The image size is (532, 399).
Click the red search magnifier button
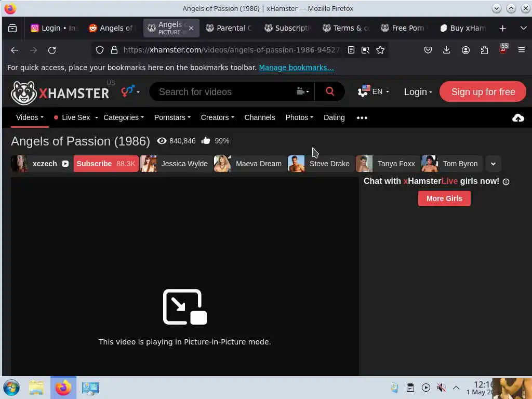[330, 91]
